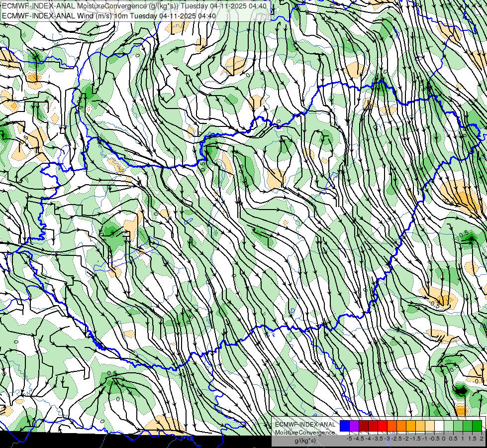Click the '-0.5' legend scale value
Image resolution: width=487 pixels, height=448 pixels.
(434, 439)
